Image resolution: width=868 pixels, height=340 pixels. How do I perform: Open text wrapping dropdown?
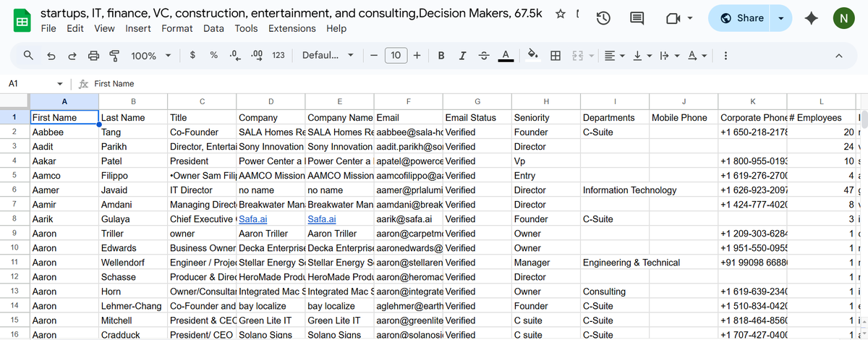click(x=668, y=55)
